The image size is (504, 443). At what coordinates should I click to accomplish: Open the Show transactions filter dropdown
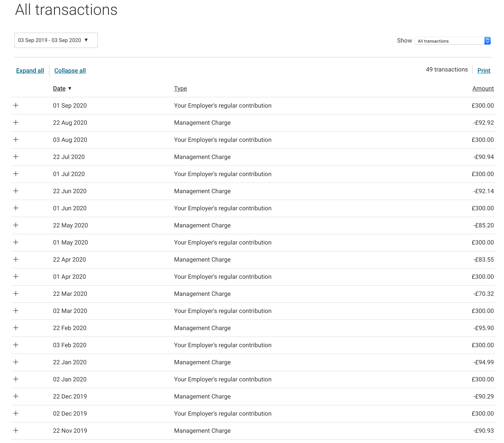point(452,41)
